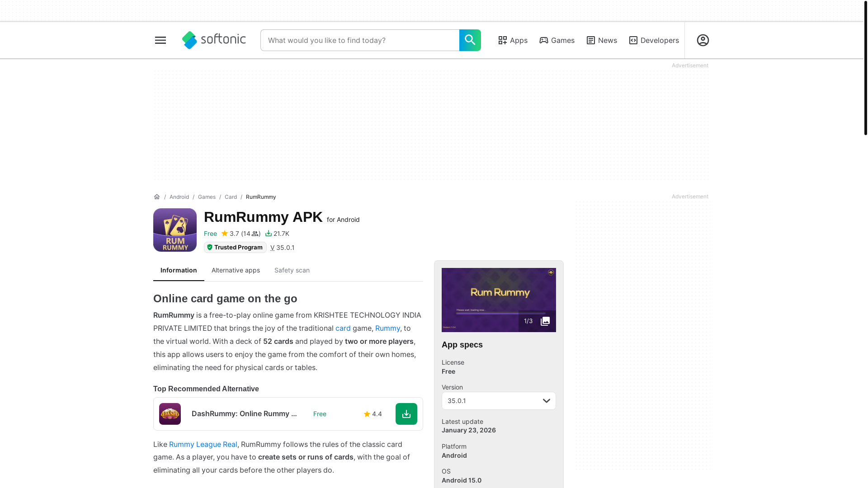Open the user account icon
The width and height of the screenshot is (868, 488).
(x=703, y=40)
